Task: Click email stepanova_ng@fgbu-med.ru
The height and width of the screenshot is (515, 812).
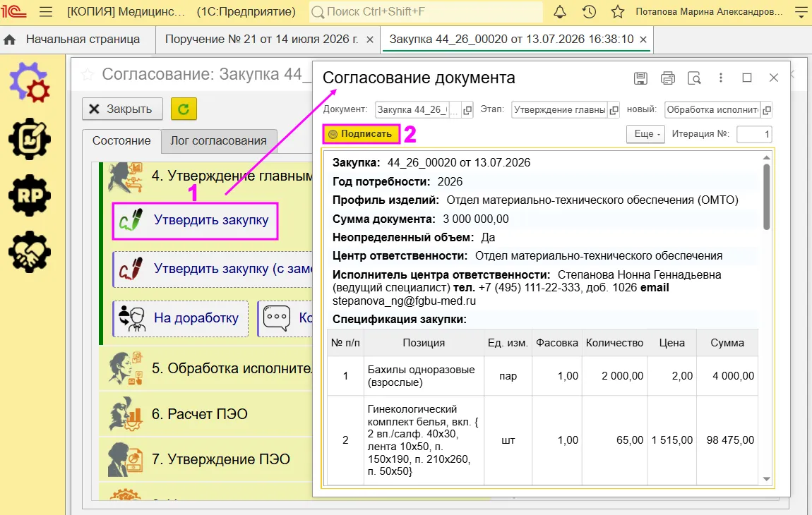Action: (x=404, y=301)
